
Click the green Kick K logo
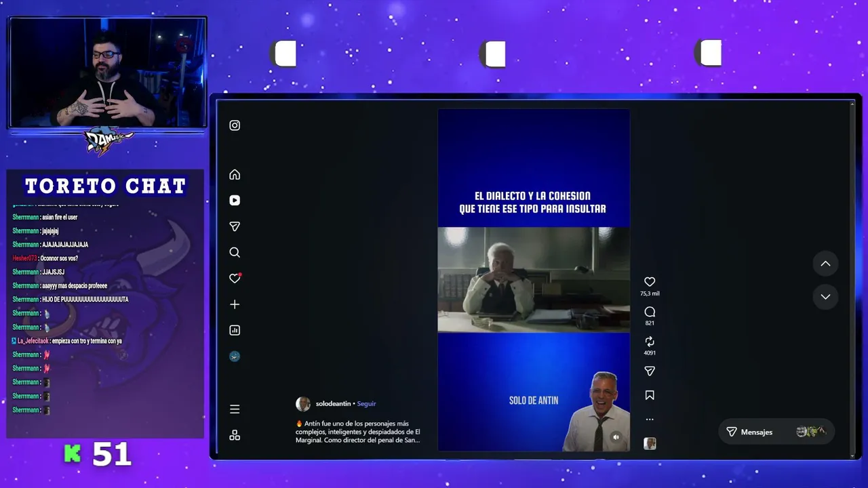[73, 454]
